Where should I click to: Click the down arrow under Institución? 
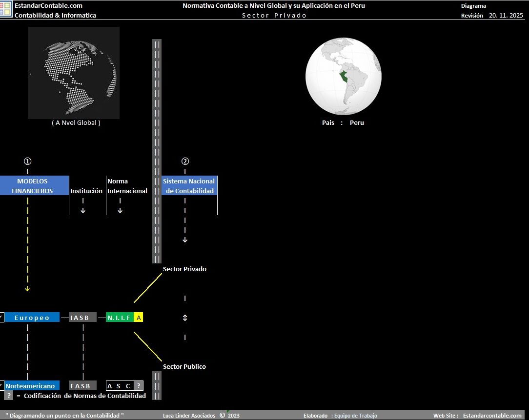click(83, 210)
